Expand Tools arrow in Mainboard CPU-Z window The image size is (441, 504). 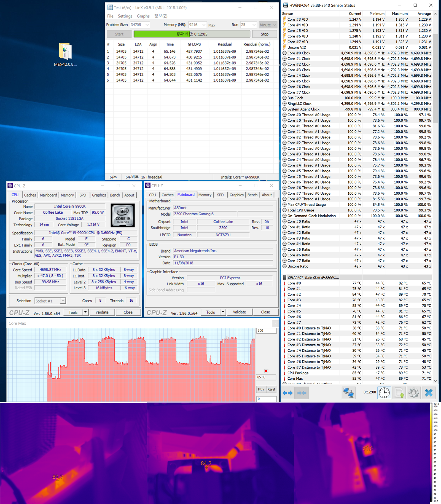tap(223, 312)
